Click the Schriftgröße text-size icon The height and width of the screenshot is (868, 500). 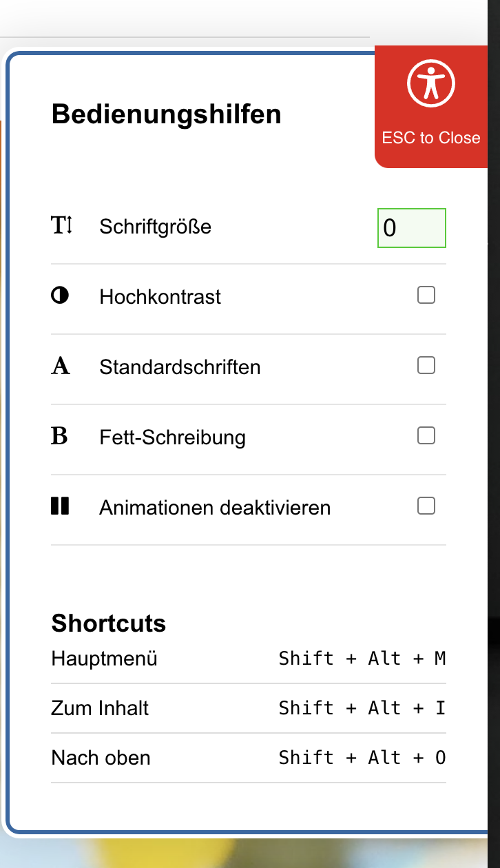click(x=61, y=226)
